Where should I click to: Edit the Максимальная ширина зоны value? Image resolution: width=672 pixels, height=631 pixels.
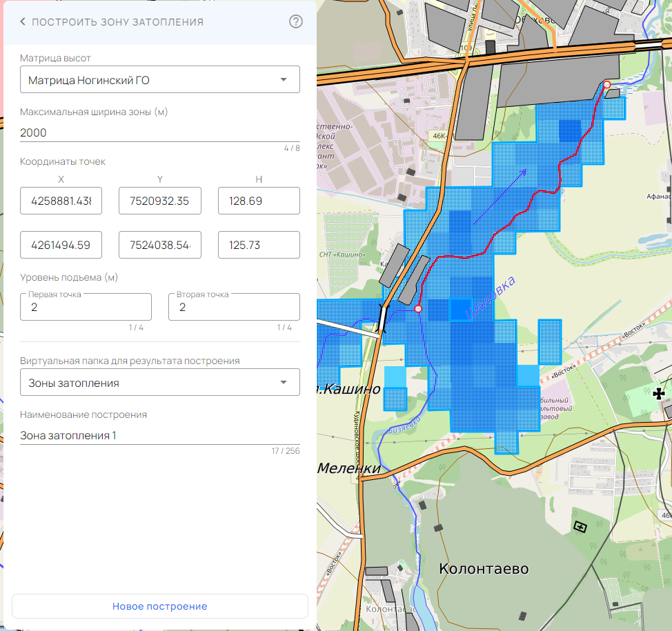click(159, 132)
